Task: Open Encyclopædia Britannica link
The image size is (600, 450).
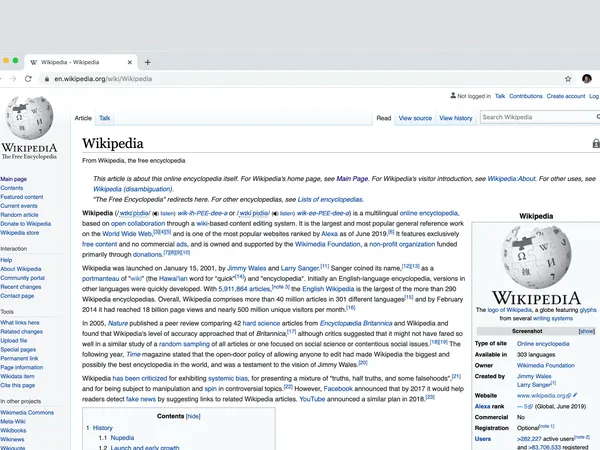Action: click(356, 323)
